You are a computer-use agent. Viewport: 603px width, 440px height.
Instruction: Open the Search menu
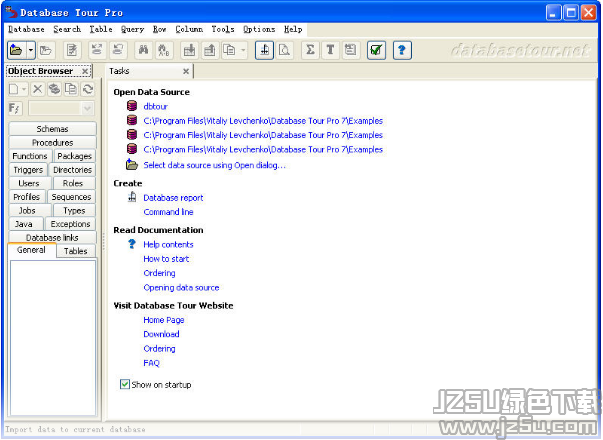tap(67, 29)
